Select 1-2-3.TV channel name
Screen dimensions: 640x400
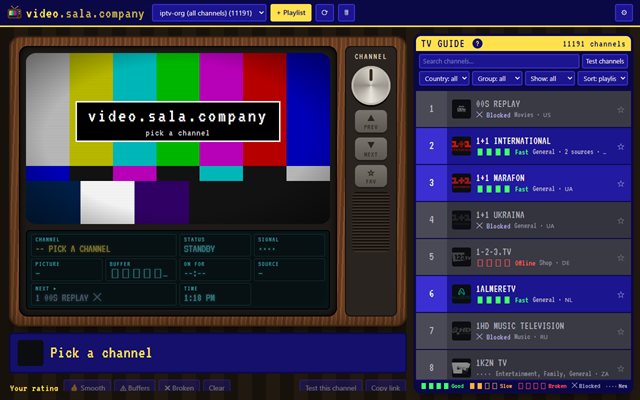(x=493, y=252)
